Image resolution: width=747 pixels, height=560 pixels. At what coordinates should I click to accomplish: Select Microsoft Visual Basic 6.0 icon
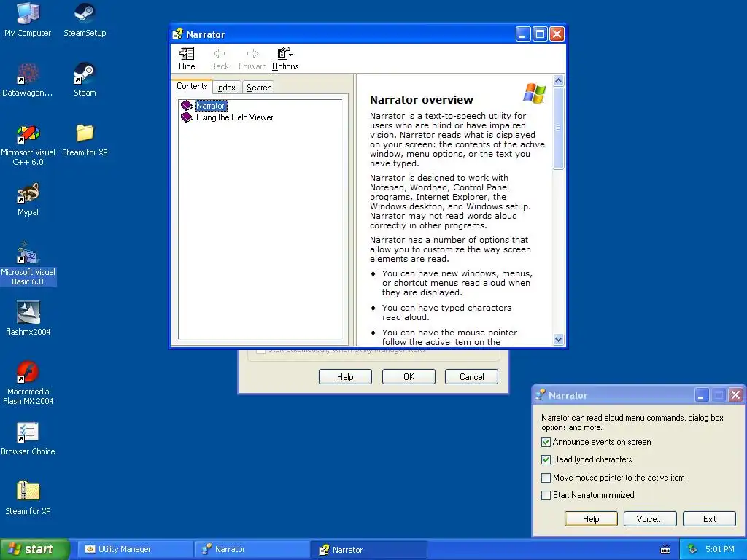pyautogui.click(x=28, y=264)
